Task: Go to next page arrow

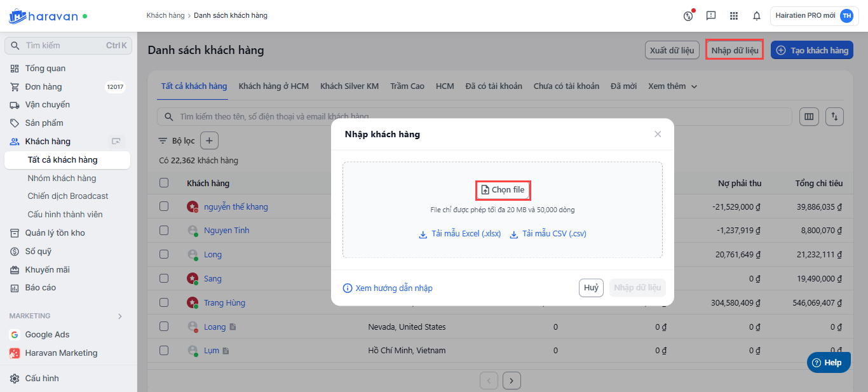Action: pyautogui.click(x=512, y=381)
